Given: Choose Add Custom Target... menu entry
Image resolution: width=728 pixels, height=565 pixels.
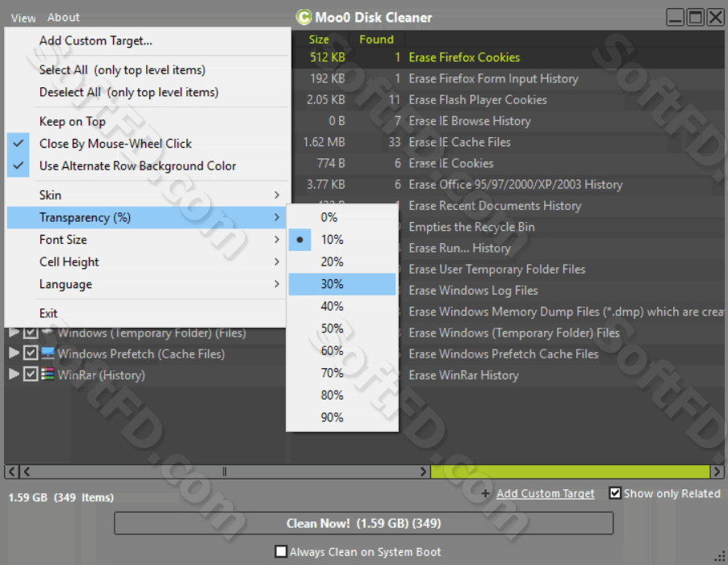Looking at the screenshot, I should [147, 41].
